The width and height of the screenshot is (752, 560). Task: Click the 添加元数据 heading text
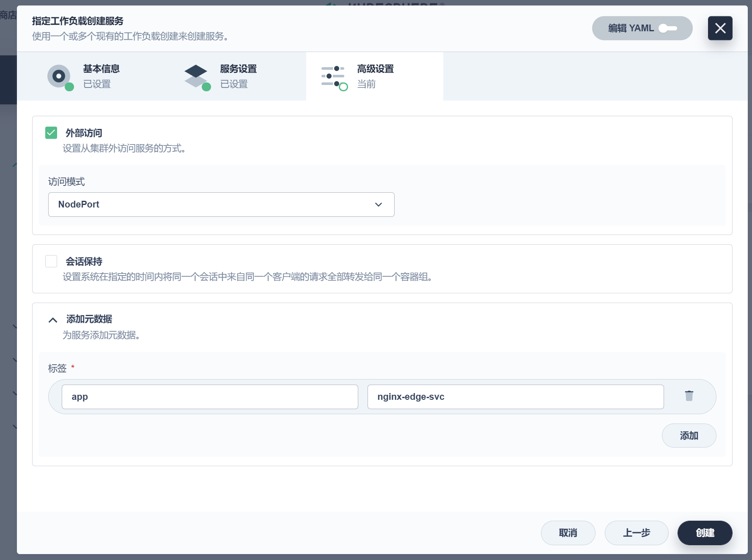[x=89, y=319]
